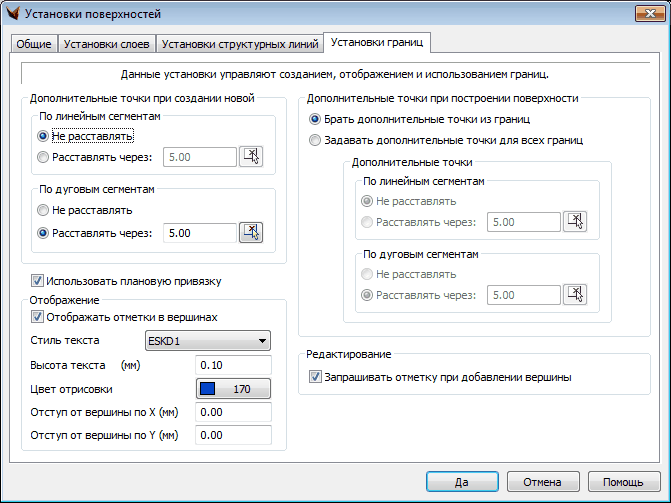Select Расставлять через for linear segments

tap(43, 157)
